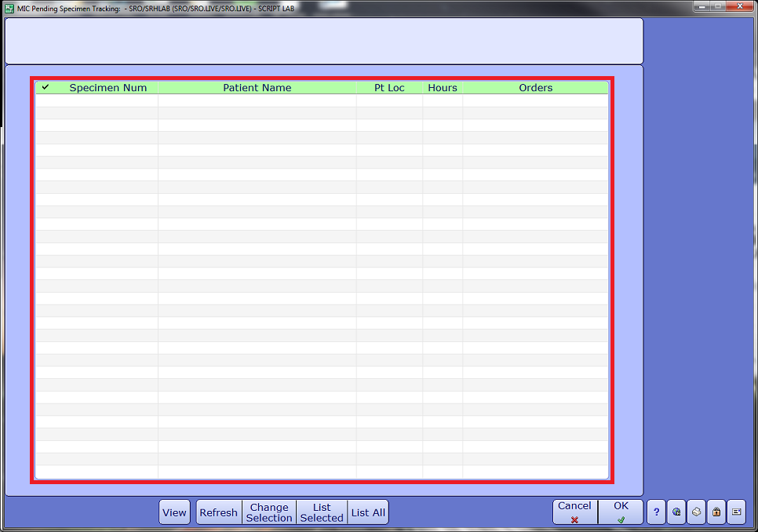The height and width of the screenshot is (532, 758).
Task: Click the View button
Action: click(x=174, y=512)
